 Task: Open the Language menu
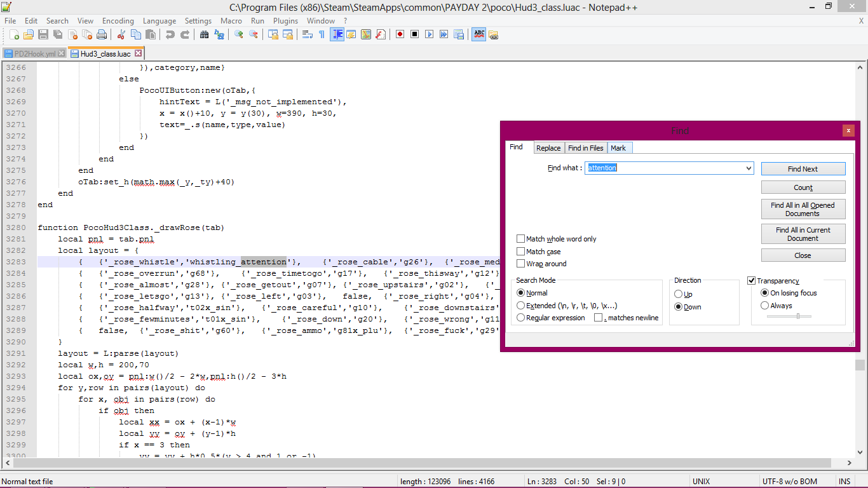coord(159,21)
